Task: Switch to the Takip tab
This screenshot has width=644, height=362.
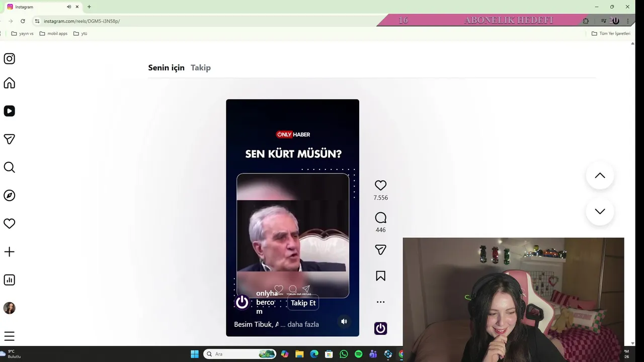Action: (x=200, y=67)
